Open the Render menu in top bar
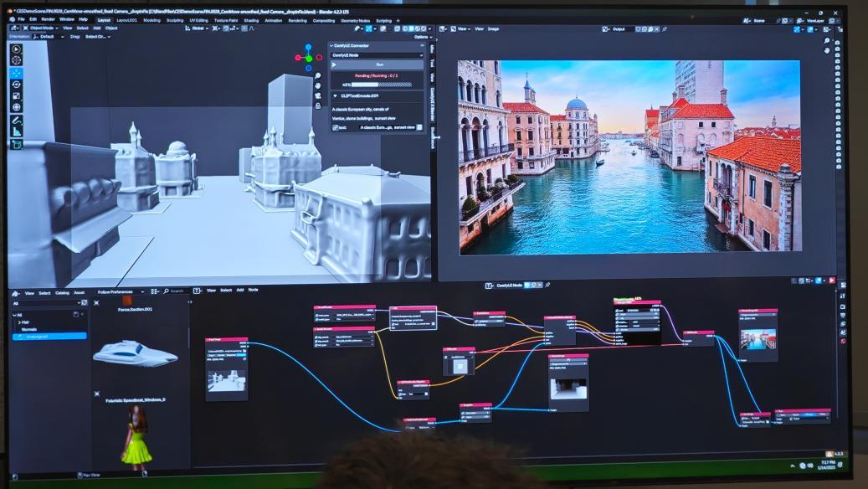Viewport: 868px width, 489px height. point(48,19)
